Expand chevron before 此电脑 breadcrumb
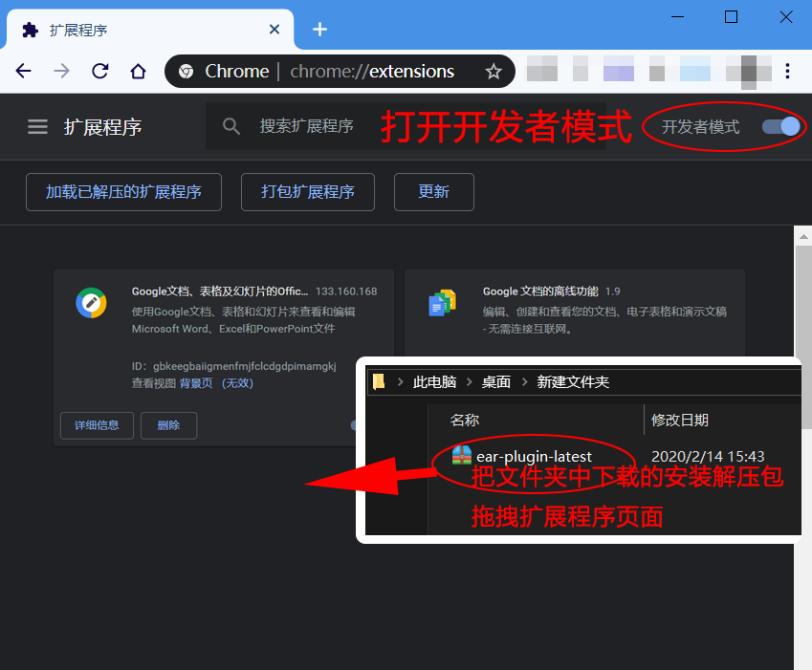 (401, 382)
